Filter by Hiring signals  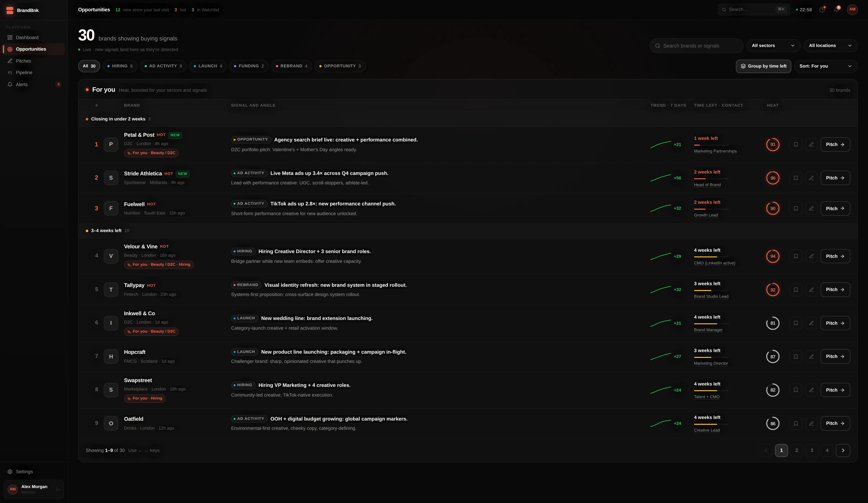tap(120, 66)
